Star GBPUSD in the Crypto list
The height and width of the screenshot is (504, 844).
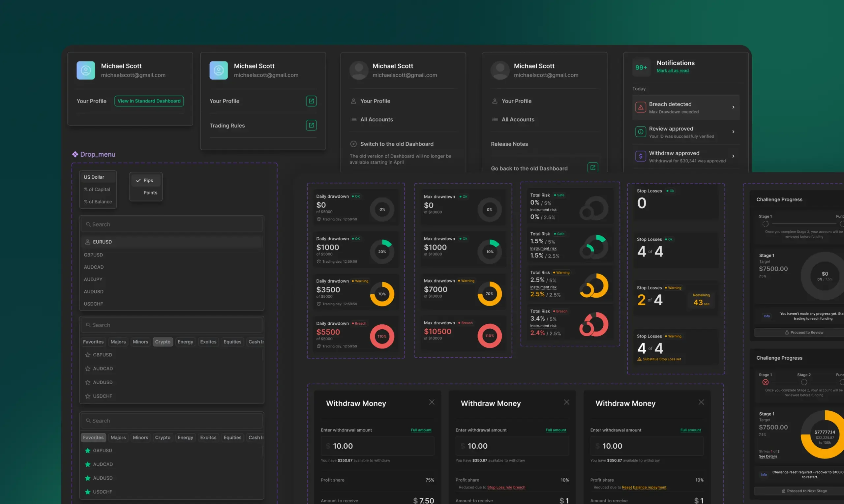click(88, 355)
